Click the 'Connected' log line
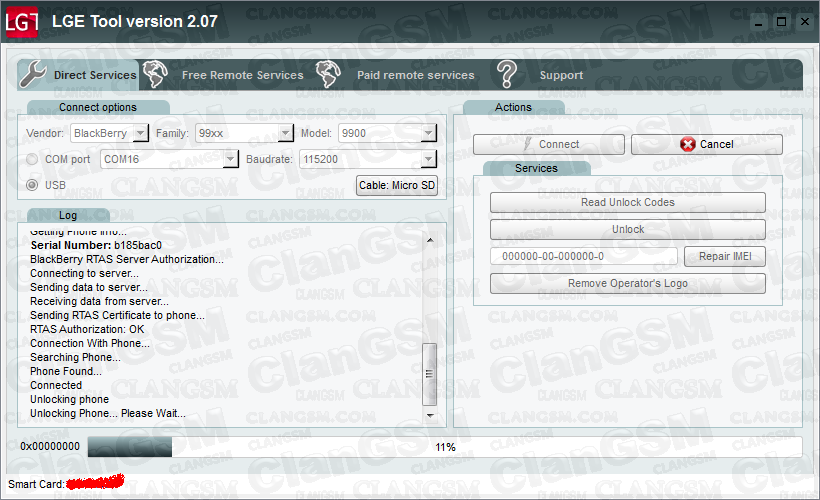 click(56, 385)
